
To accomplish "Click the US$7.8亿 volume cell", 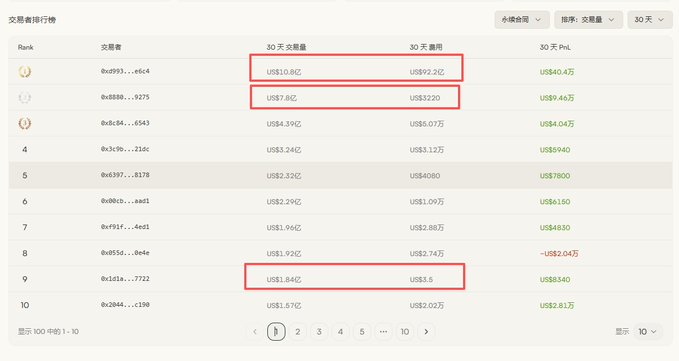I will tap(281, 98).
